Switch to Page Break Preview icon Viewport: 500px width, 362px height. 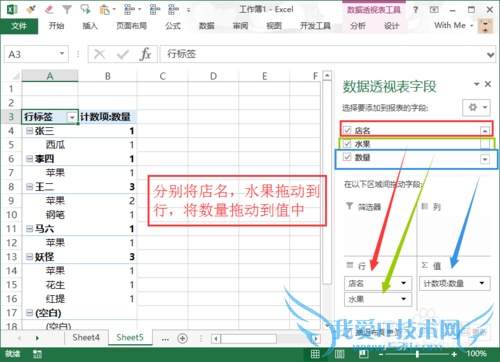363,354
